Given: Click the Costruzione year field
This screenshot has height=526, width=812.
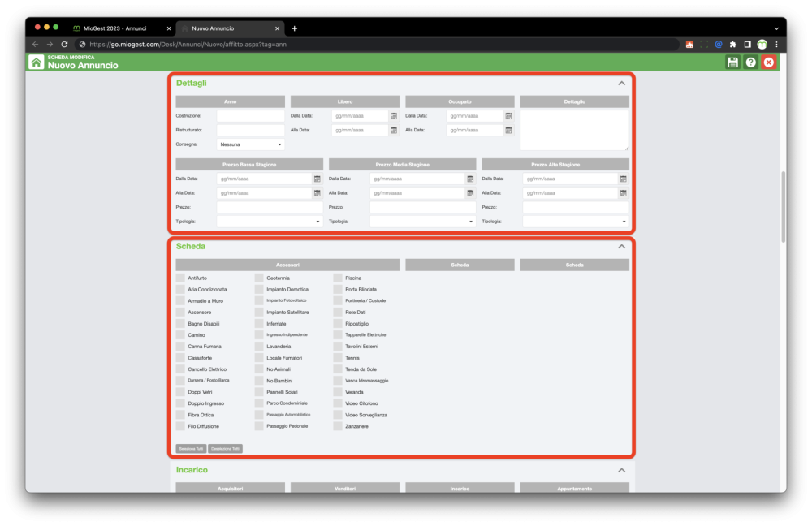Looking at the screenshot, I should pyautogui.click(x=251, y=116).
